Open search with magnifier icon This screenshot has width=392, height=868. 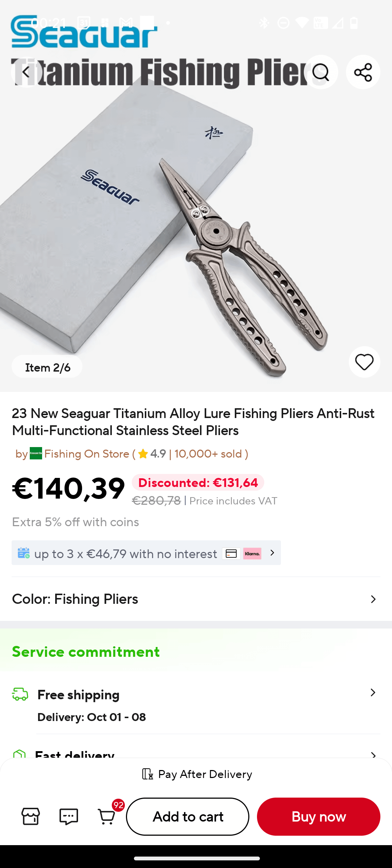click(x=321, y=72)
